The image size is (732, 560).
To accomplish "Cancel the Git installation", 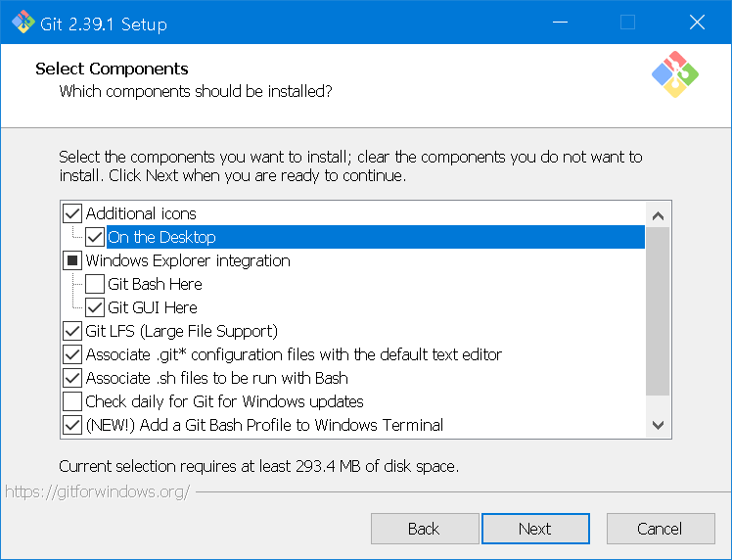I will pyautogui.click(x=661, y=529).
